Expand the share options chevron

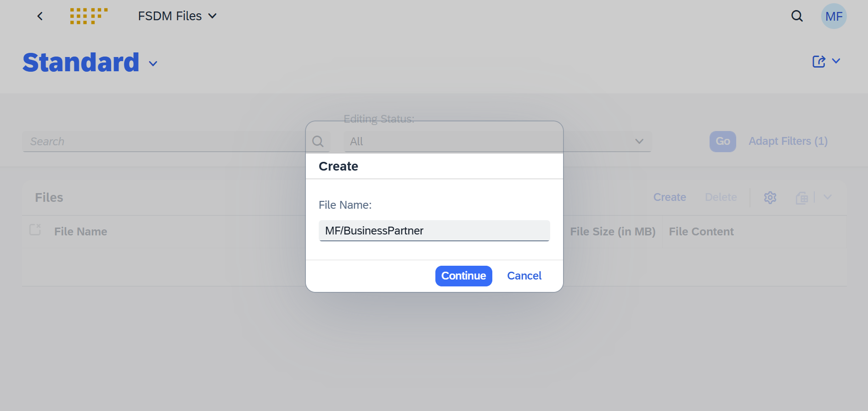point(836,61)
